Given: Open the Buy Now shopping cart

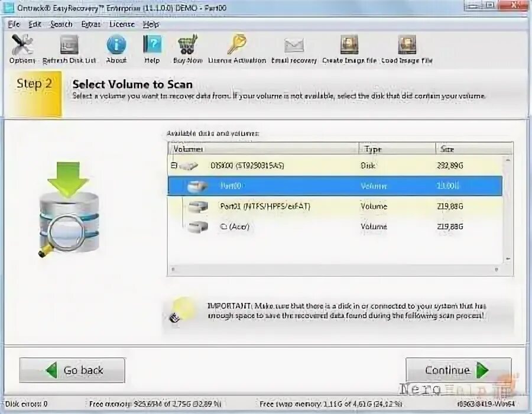Looking at the screenshot, I should pyautogui.click(x=187, y=44).
